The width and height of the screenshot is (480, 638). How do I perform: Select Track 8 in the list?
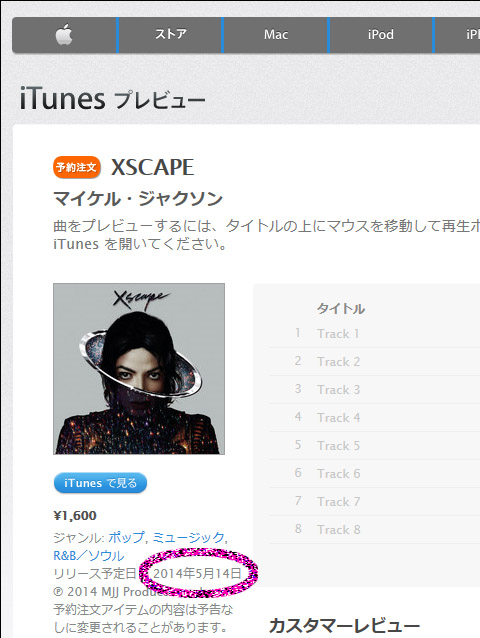click(x=374, y=530)
